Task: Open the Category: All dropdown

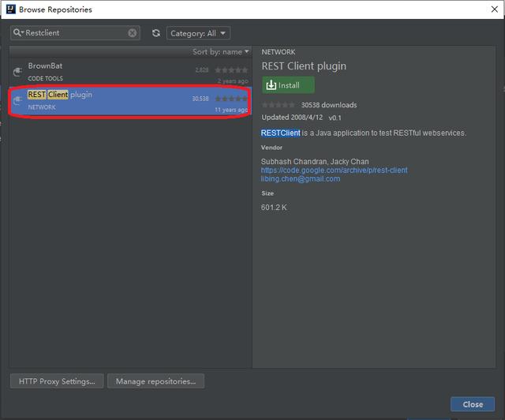Action: pyautogui.click(x=198, y=33)
